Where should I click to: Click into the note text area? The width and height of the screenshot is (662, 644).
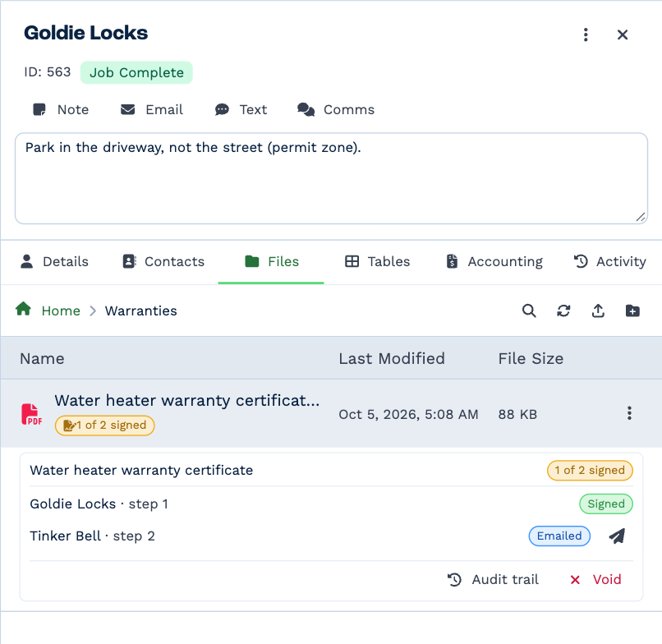coord(331,178)
